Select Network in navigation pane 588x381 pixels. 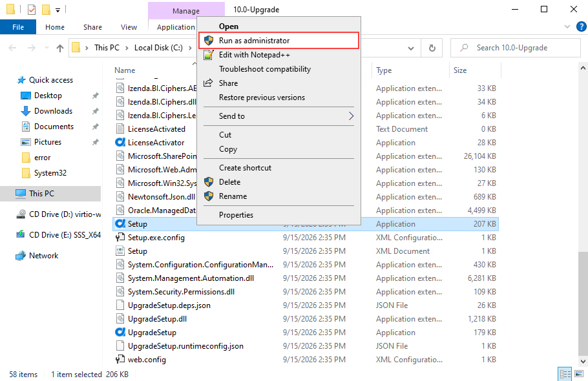(43, 256)
